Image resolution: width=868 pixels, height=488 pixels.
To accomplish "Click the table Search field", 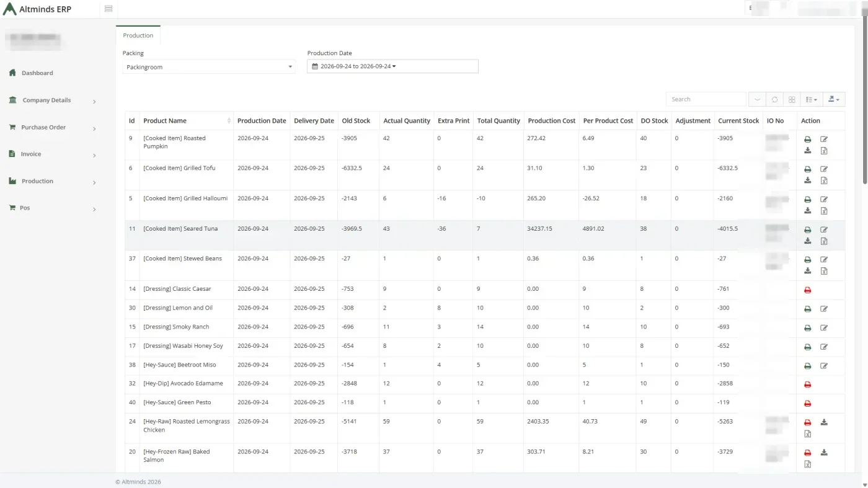I will [706, 99].
